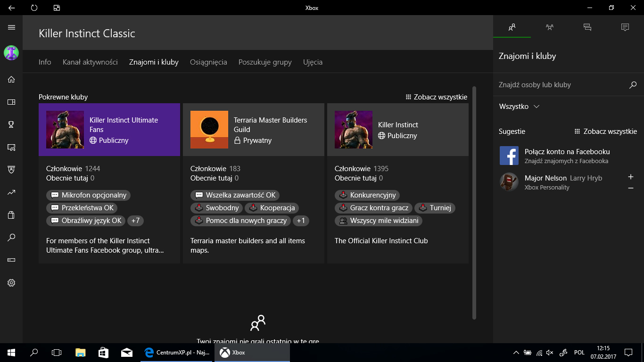Go to Home in the sidebar
644x362 pixels.
11,79
